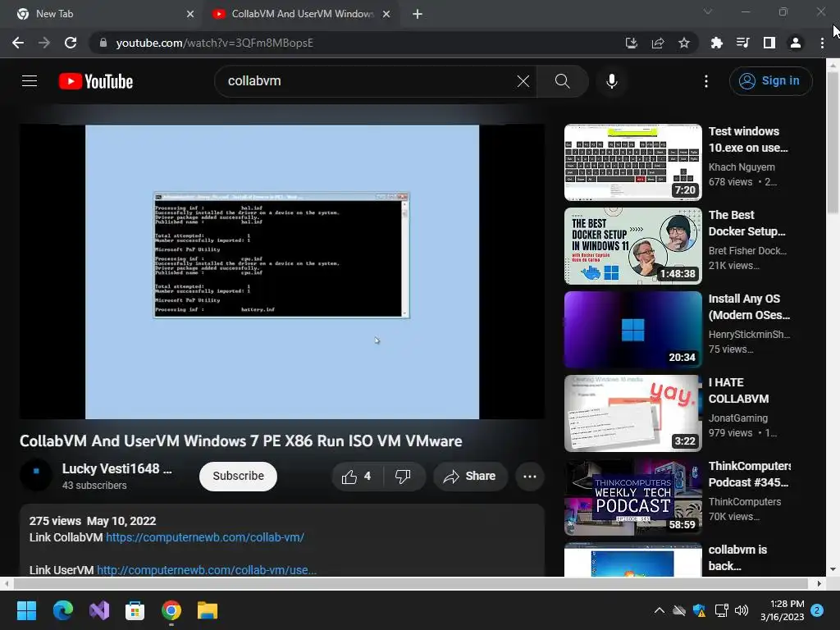Screen dimensions: 840x630
Task: Open Windows Start menu
Action: tap(26, 610)
